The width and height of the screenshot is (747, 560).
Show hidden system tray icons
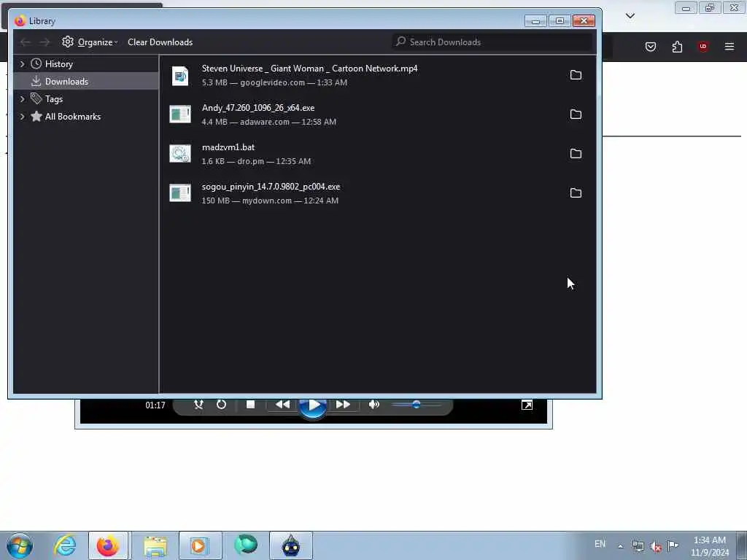coord(620,547)
